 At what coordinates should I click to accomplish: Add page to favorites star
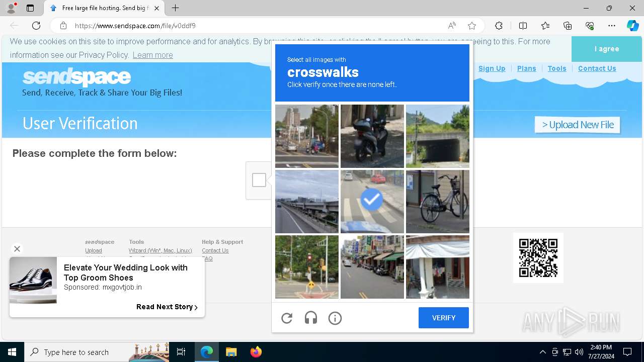coord(472,26)
